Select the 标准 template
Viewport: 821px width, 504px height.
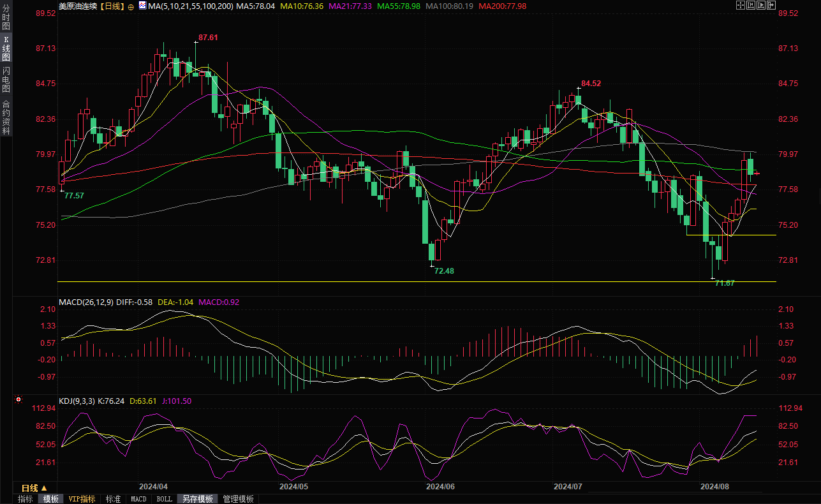click(113, 499)
